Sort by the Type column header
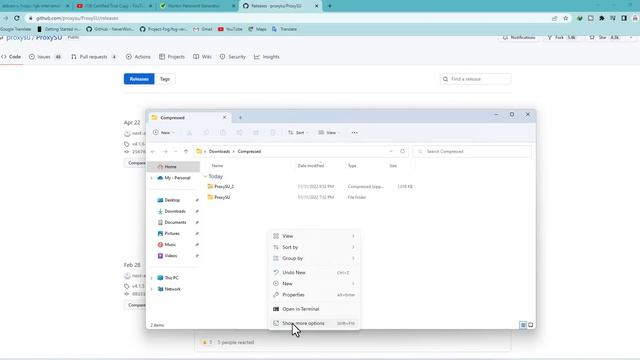The image size is (640, 360). (352, 166)
